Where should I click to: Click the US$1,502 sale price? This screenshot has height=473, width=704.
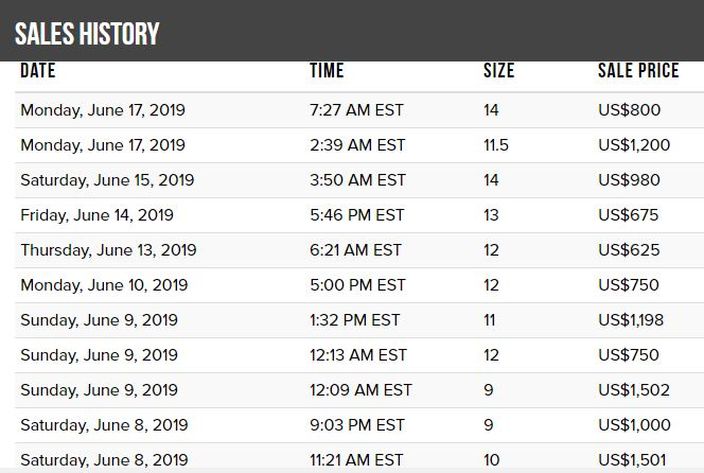pos(634,390)
